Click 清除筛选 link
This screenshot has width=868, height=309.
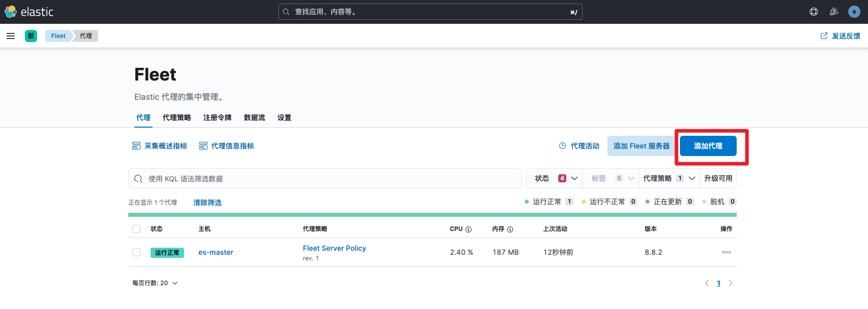tap(207, 203)
